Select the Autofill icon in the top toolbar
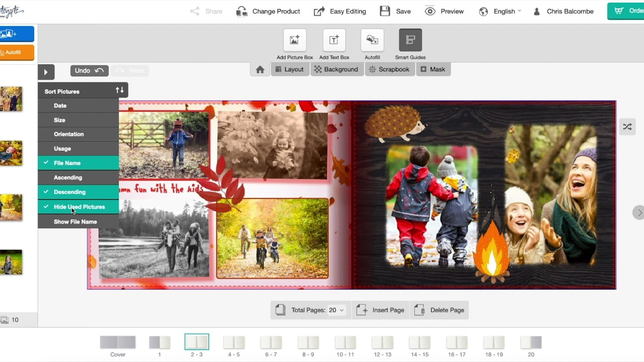644x362 pixels. click(372, 40)
